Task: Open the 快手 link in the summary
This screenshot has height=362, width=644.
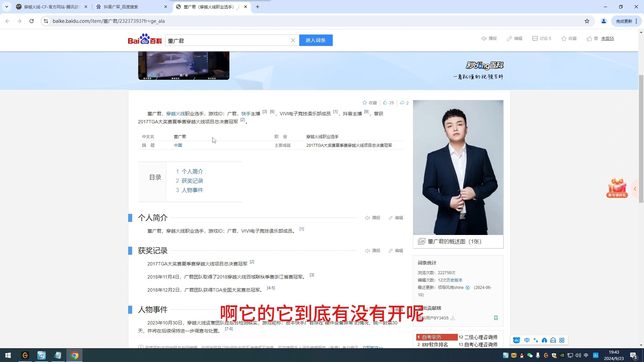Action: 246,114
